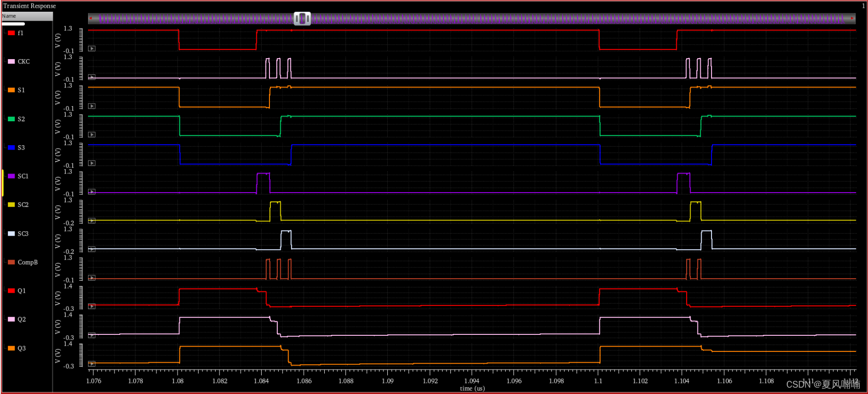
Task: Click the strip icon on the Q3 trace
Action: (91, 364)
